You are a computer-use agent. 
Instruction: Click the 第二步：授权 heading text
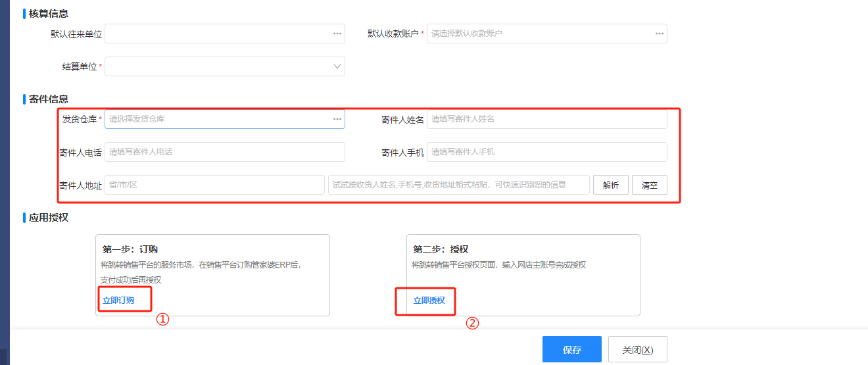tap(441, 250)
